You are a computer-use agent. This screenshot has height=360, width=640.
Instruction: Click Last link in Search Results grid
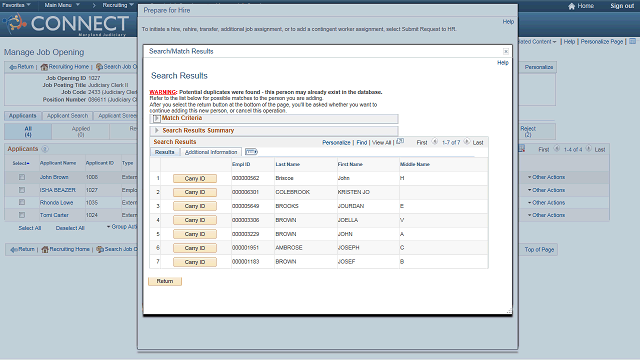click(478, 142)
